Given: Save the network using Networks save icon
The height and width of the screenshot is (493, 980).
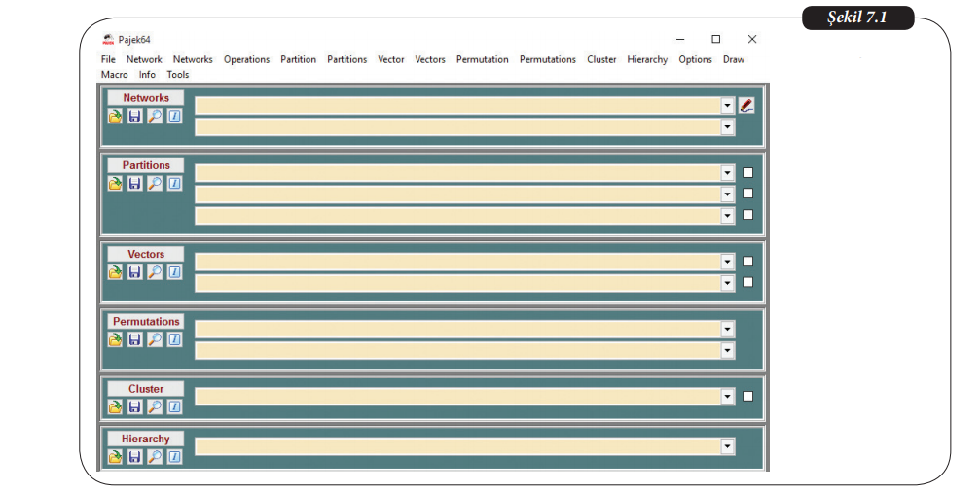Looking at the screenshot, I should pos(134,117).
